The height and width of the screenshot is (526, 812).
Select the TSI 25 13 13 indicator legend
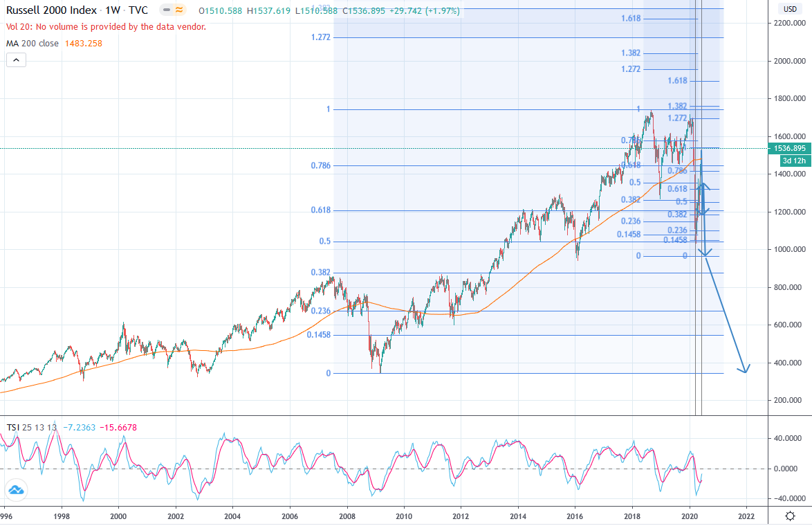32,428
